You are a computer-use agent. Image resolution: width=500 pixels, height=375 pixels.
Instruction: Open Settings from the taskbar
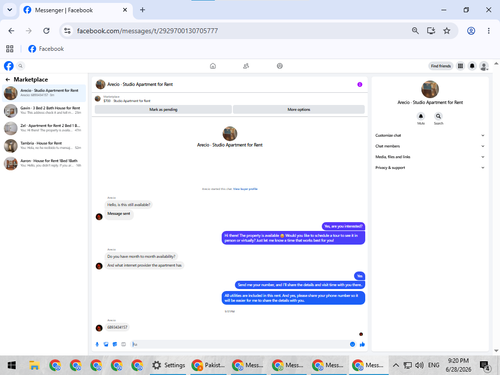pos(169,365)
